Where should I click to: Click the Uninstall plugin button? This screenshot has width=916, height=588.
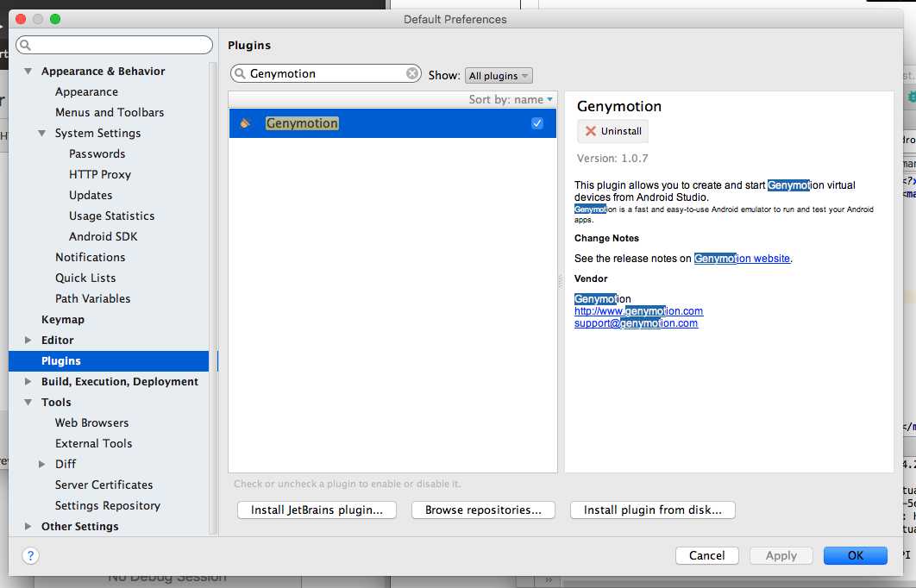coord(612,131)
